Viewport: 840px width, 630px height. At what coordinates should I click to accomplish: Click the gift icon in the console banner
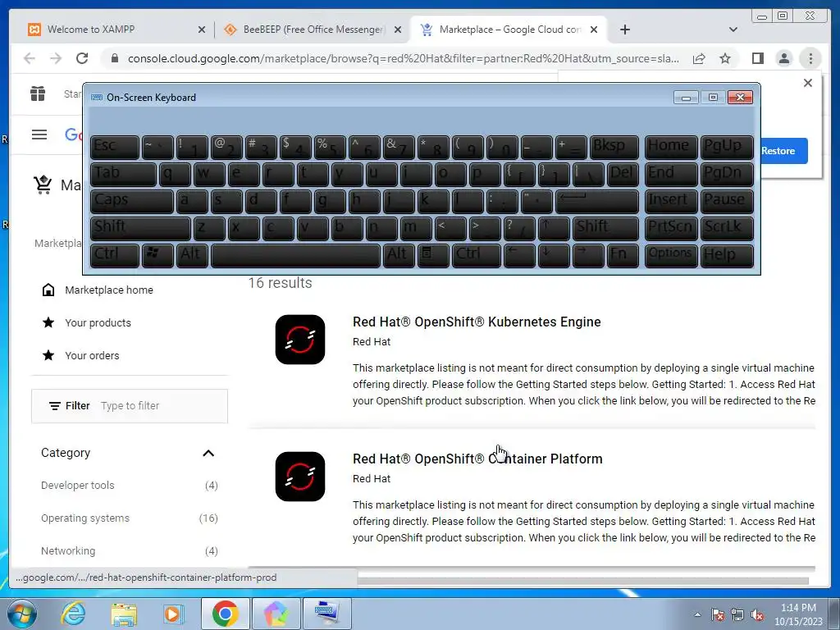coord(38,94)
